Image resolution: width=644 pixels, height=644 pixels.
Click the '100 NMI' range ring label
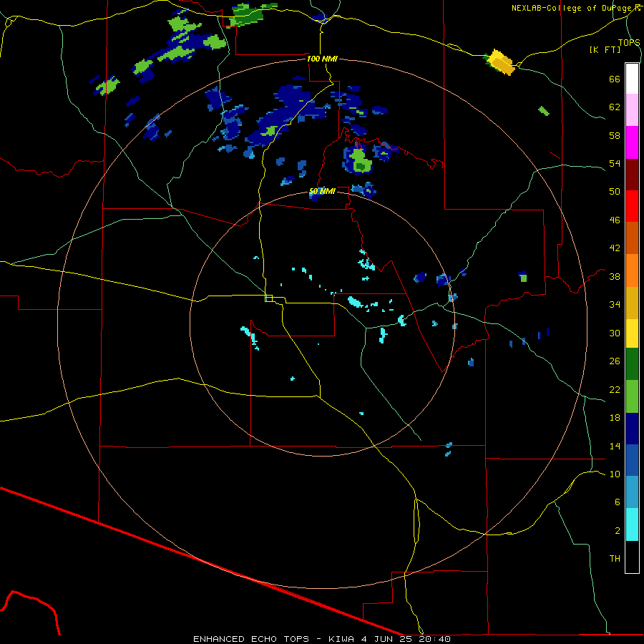pyautogui.click(x=322, y=59)
